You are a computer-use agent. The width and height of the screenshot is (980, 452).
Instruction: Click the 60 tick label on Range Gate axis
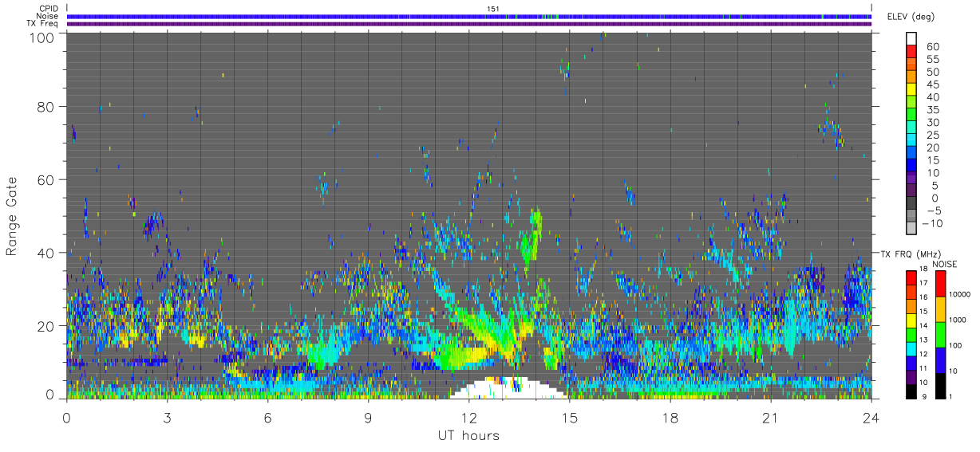46,179
